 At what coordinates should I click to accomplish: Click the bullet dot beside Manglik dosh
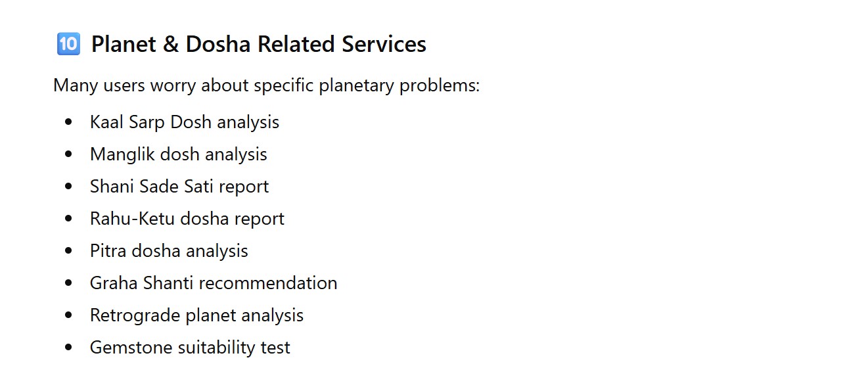69,154
